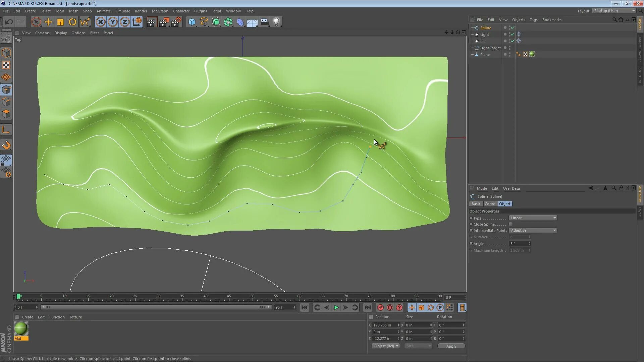Open the Object (Rel) coordinate dropdown
The width and height of the screenshot is (644, 362).
(386, 346)
